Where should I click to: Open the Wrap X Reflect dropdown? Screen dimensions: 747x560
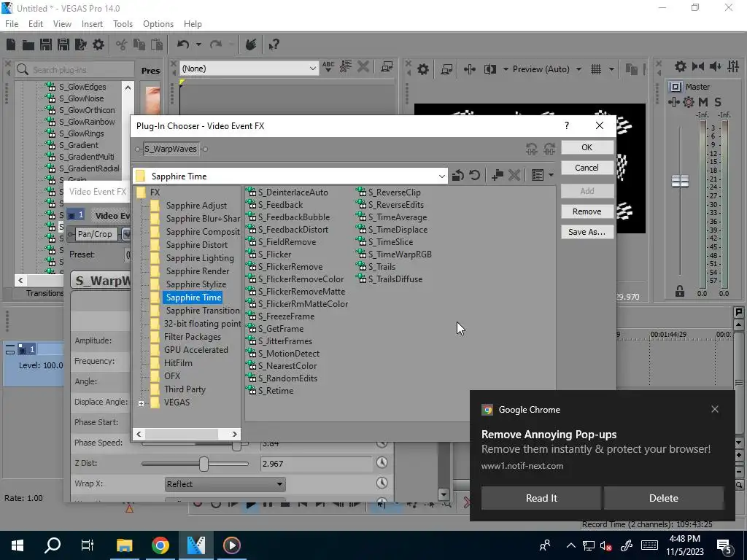point(225,484)
